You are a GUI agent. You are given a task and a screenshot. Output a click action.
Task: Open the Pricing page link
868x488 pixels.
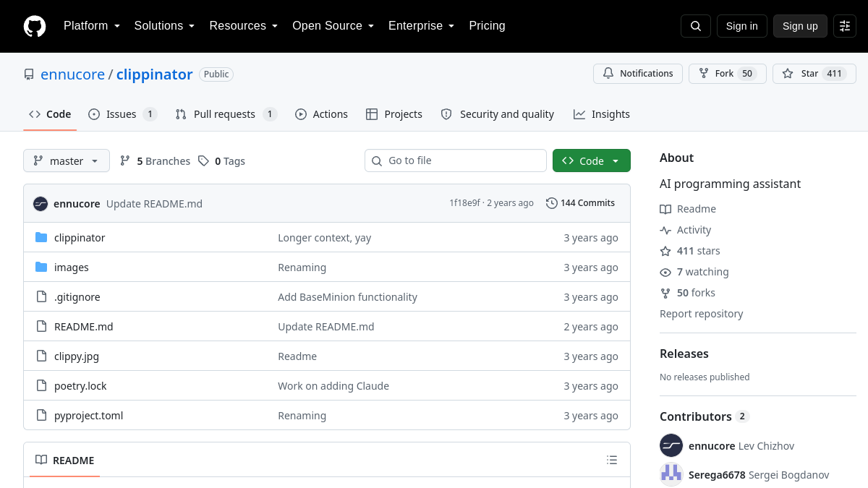pos(487,26)
